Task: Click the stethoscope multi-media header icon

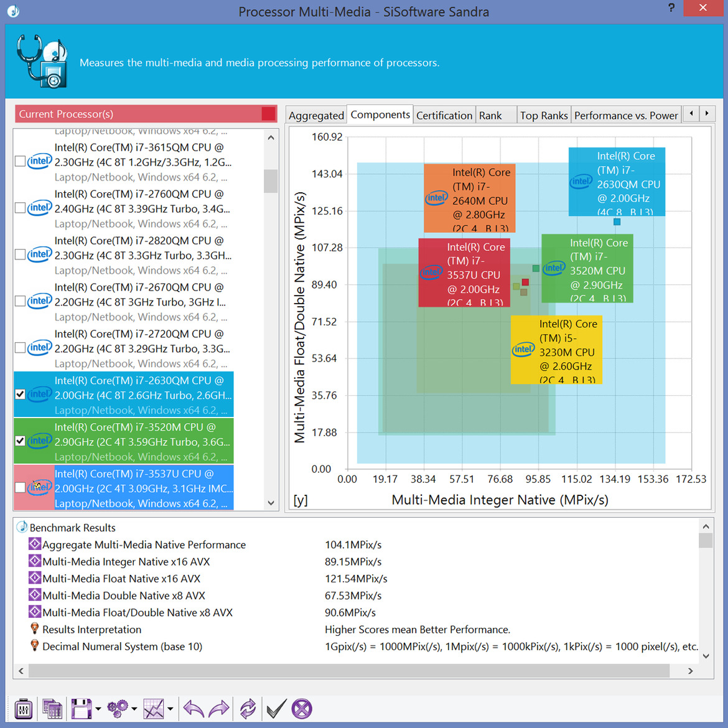Action: tap(42, 61)
